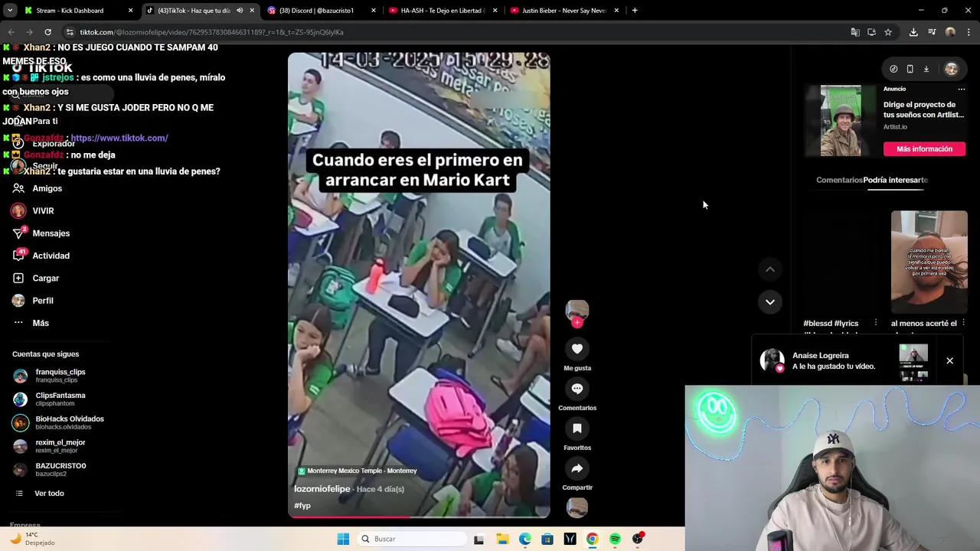Click install app icon in address bar

[x=871, y=32]
